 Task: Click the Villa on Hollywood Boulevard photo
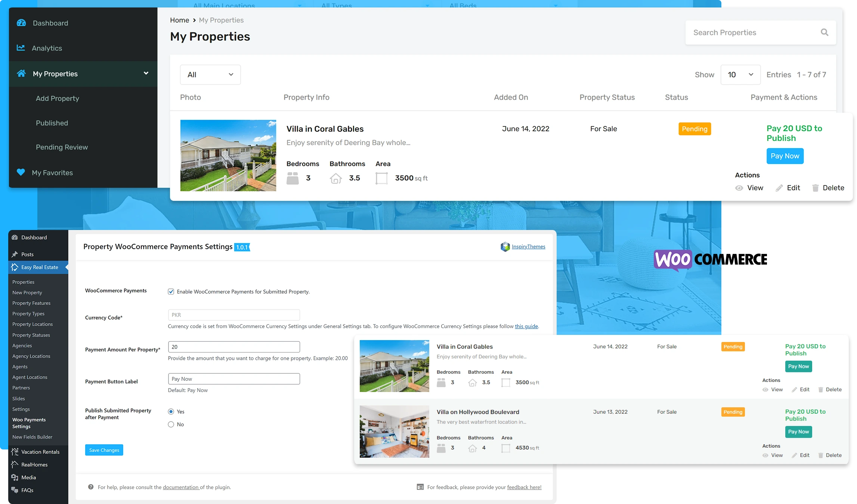(x=395, y=432)
